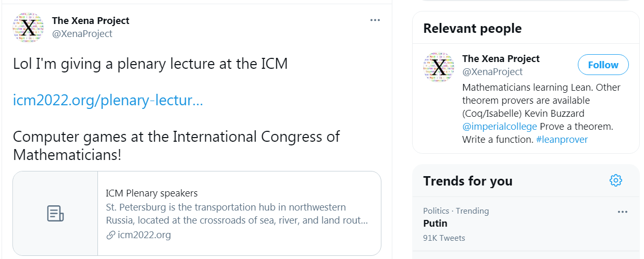The image size is (644, 259).
Task: Open the ICM Plenary speakers card title
Action: click(152, 193)
